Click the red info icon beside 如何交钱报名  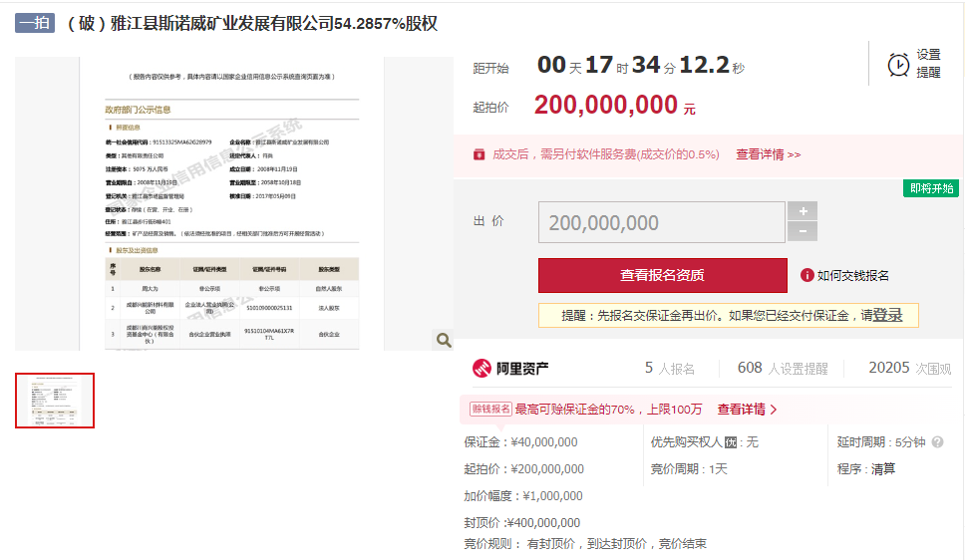point(806,275)
